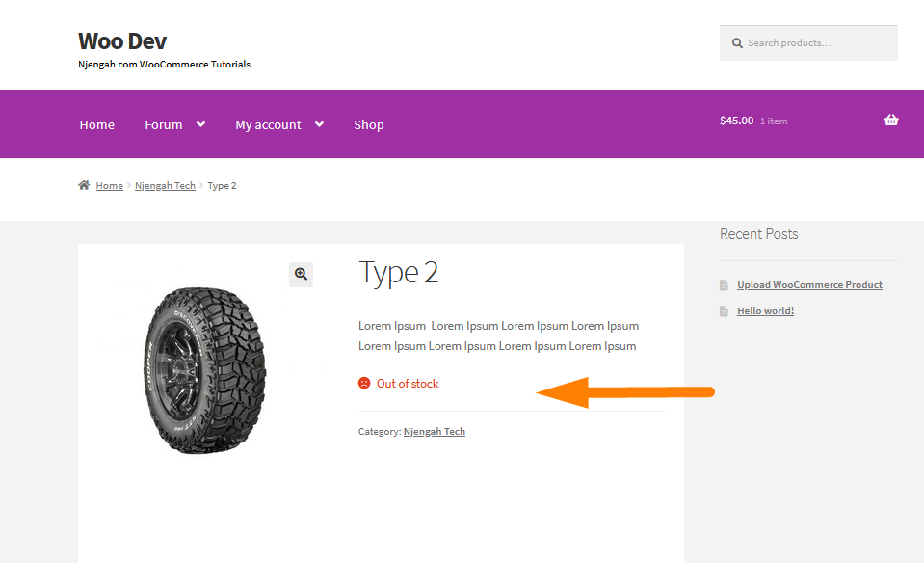This screenshot has height=563, width=924.
Task: Open the shopping basket icon
Action: 891,121
